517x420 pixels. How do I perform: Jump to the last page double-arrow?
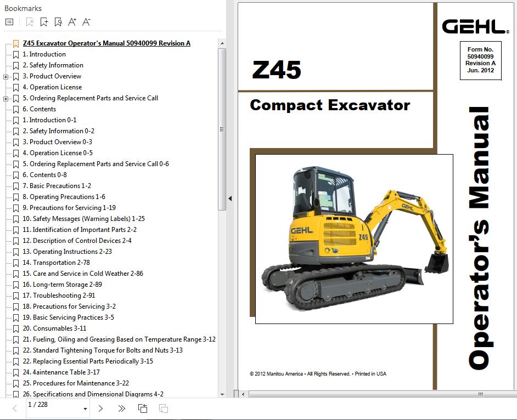(x=122, y=409)
